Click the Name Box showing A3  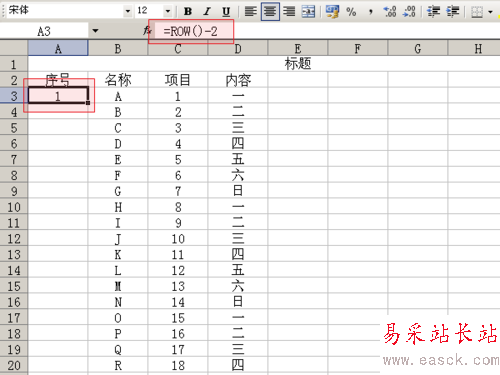click(x=44, y=31)
